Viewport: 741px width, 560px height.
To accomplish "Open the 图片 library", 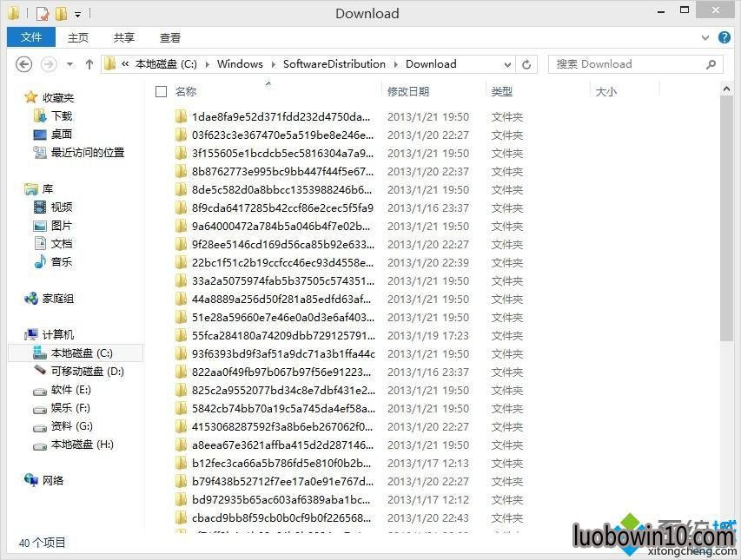I will pyautogui.click(x=62, y=226).
